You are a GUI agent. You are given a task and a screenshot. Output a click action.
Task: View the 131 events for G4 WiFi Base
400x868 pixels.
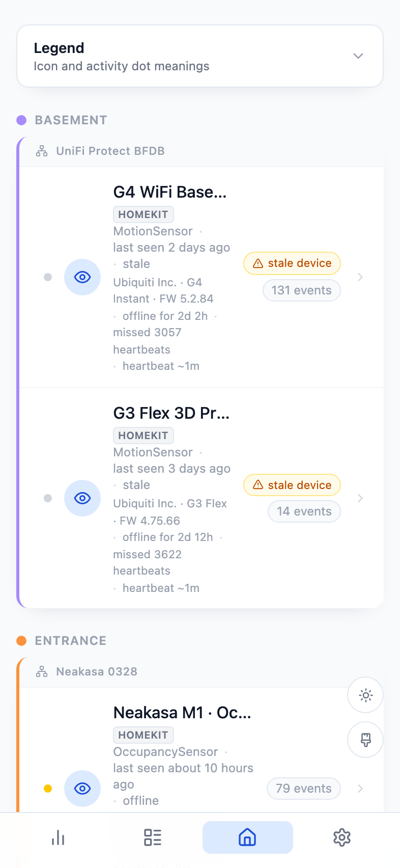tap(301, 290)
